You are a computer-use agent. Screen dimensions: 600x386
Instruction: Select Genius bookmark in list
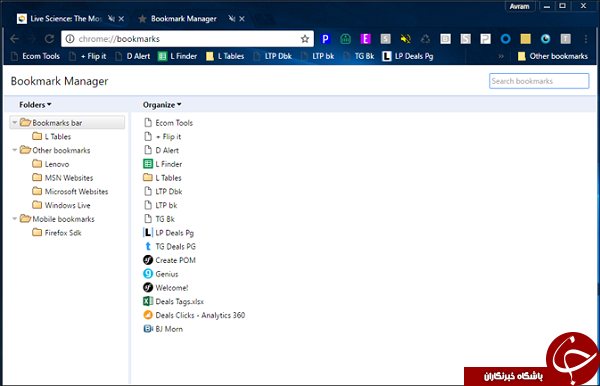tap(161, 274)
